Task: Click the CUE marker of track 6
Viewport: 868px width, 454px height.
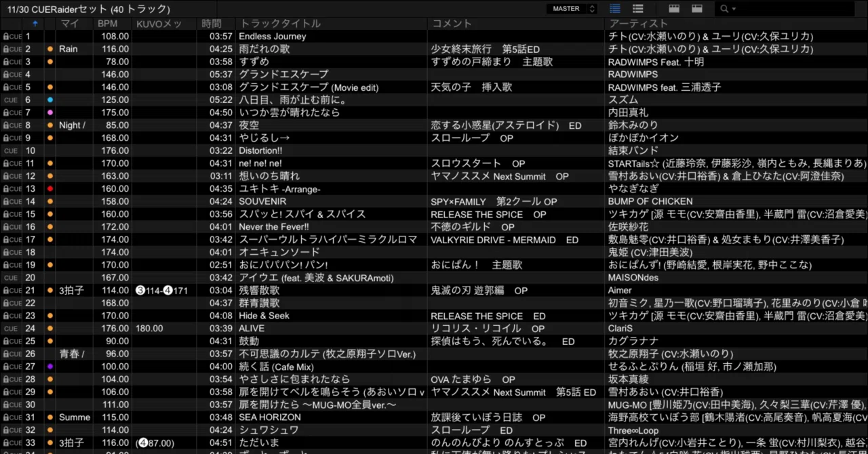Action: (11, 100)
